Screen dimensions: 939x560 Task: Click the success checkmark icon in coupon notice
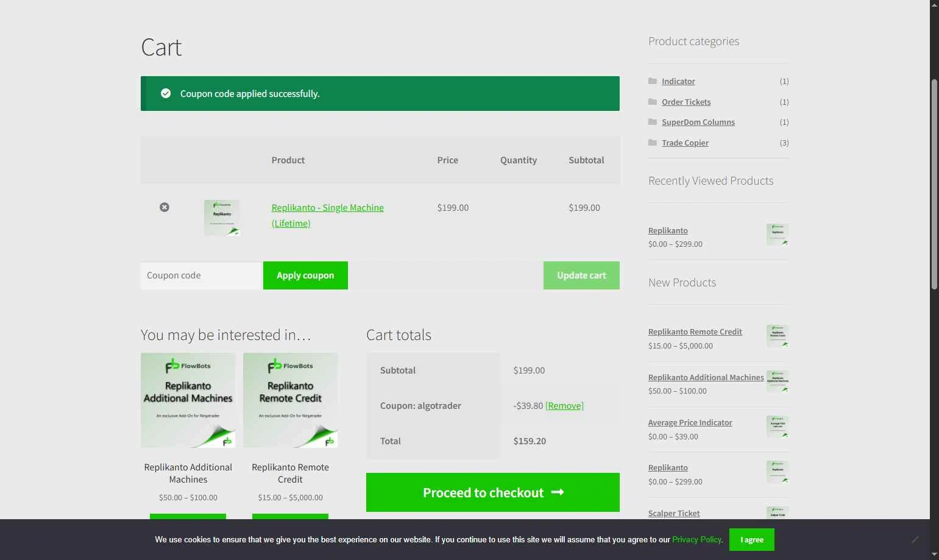[166, 93]
